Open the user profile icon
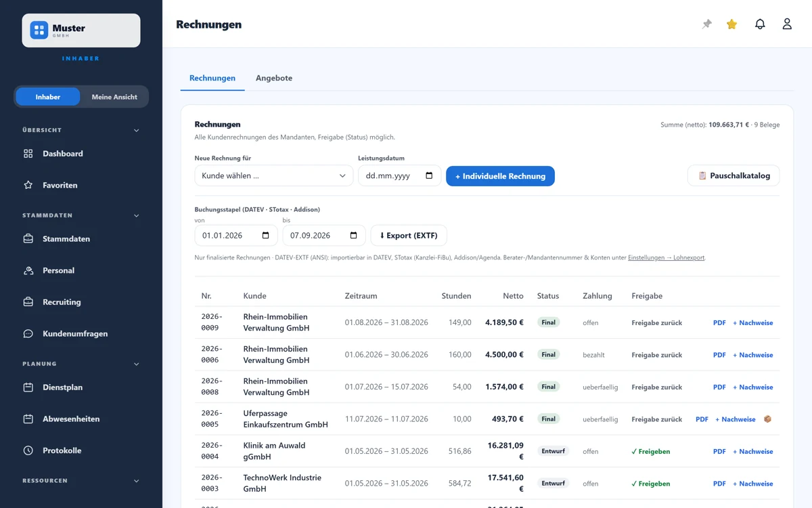 coord(787,24)
